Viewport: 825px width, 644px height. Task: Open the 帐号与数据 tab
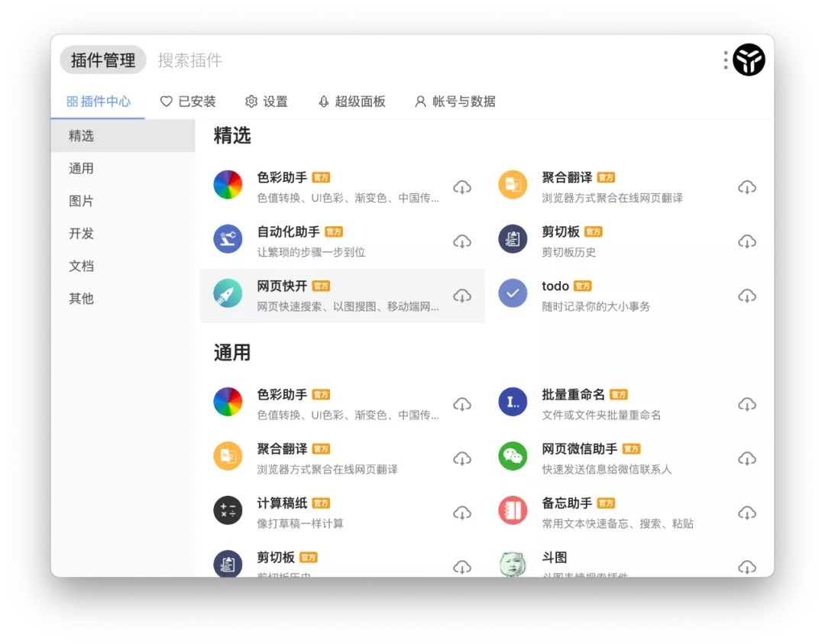455,102
